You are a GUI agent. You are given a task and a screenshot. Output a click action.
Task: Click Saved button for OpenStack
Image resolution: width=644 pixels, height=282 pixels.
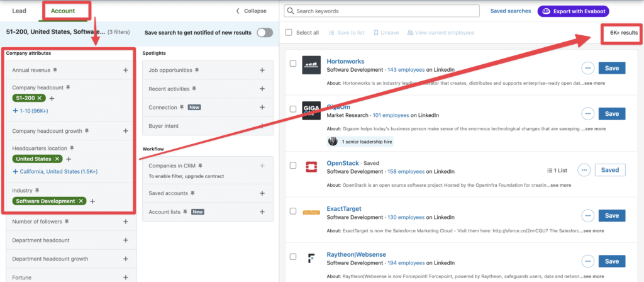[610, 170]
